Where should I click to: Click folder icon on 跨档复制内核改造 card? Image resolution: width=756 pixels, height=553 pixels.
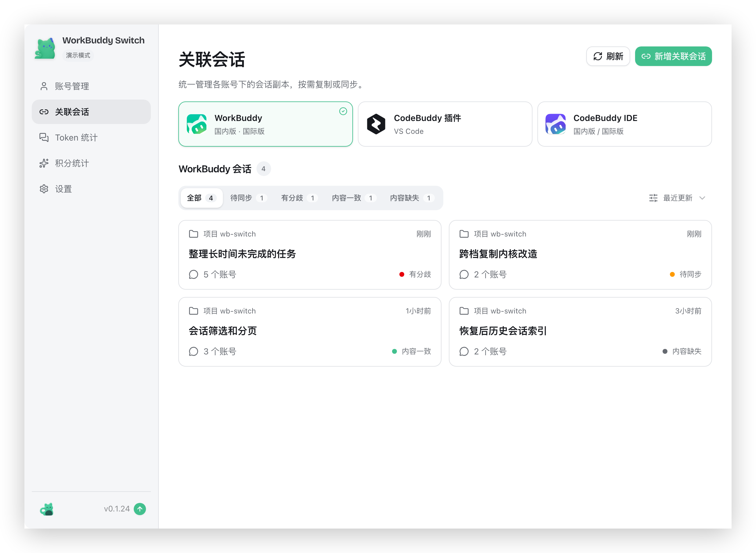[x=464, y=234]
